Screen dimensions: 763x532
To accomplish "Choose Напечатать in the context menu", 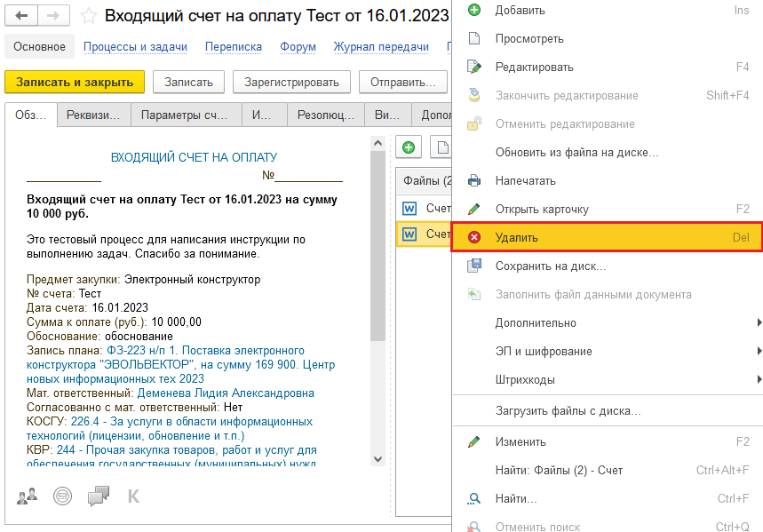I will pyautogui.click(x=525, y=180).
